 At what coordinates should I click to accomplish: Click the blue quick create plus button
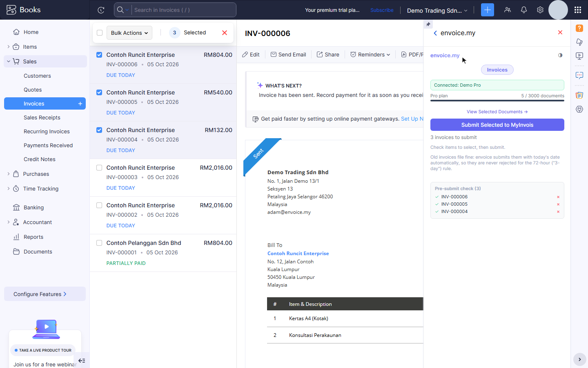[488, 10]
